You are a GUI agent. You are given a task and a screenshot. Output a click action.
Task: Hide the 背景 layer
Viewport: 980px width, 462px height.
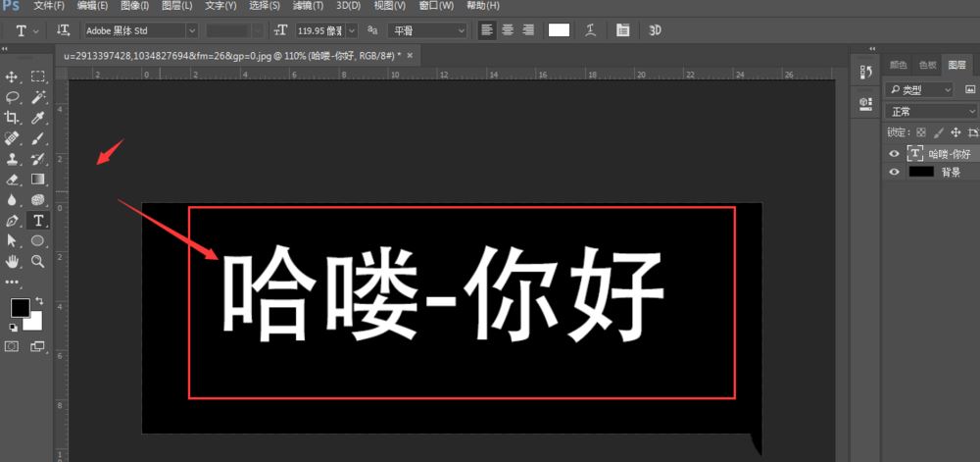click(895, 172)
